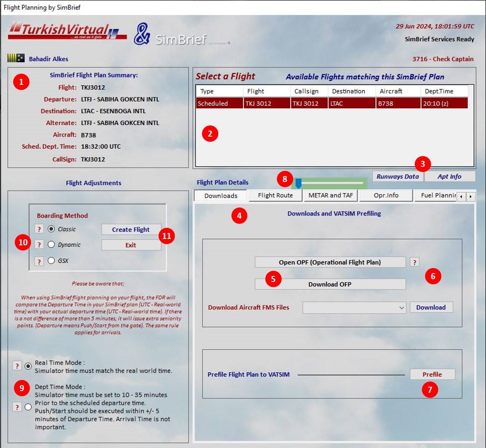Click TKJ 3012 under the Flight column
The image size is (486, 448).
point(267,103)
